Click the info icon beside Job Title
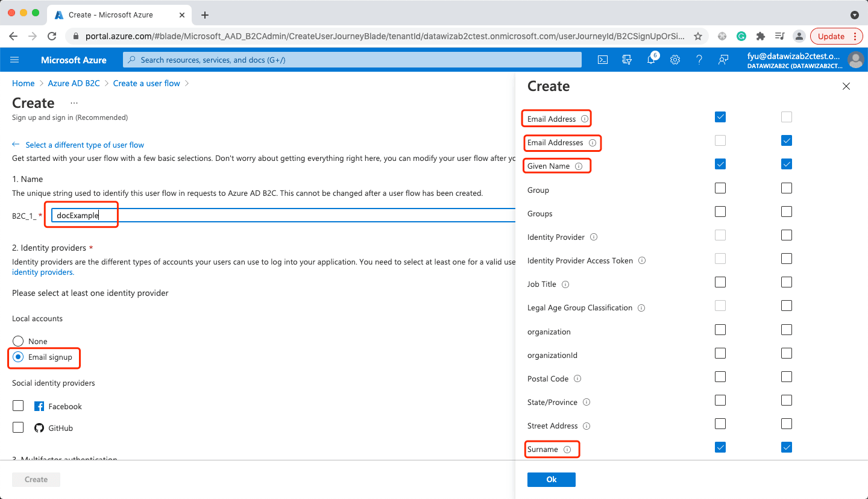Viewport: 868px width, 499px height. (x=565, y=284)
